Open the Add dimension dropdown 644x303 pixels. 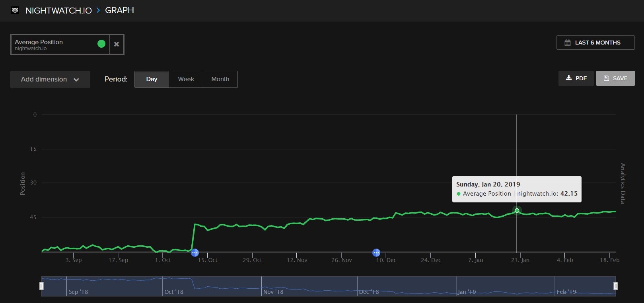click(x=50, y=79)
